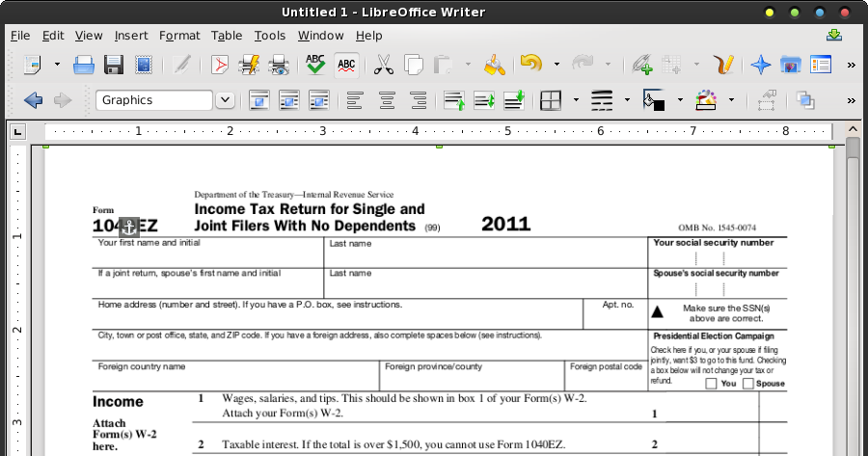The height and width of the screenshot is (456, 868).
Task: Click the update download icon in menu bar
Action: (834, 36)
